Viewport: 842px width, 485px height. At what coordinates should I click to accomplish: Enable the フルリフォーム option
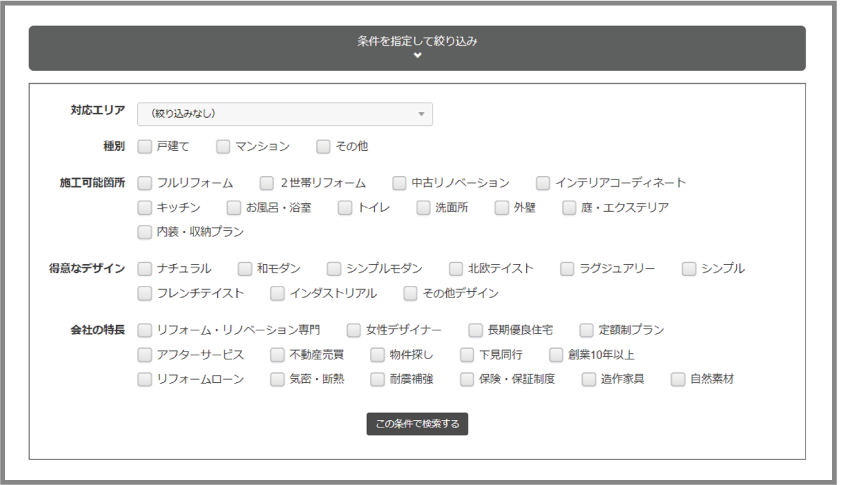145,183
